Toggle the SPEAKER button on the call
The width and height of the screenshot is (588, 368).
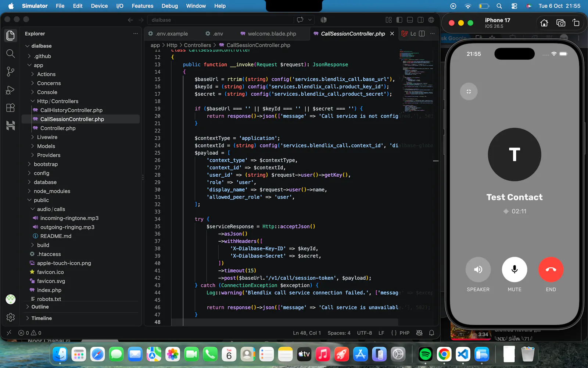click(478, 269)
